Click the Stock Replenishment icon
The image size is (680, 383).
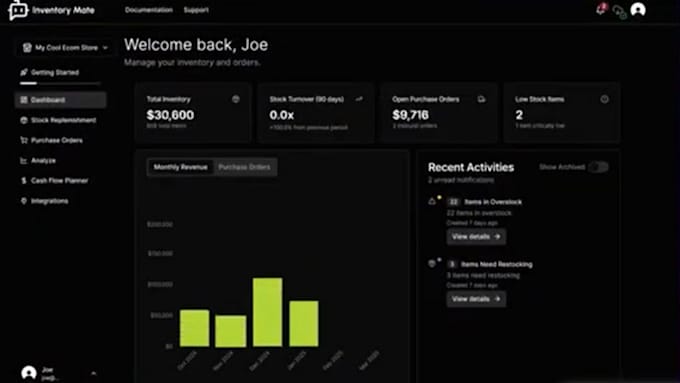[x=24, y=120]
